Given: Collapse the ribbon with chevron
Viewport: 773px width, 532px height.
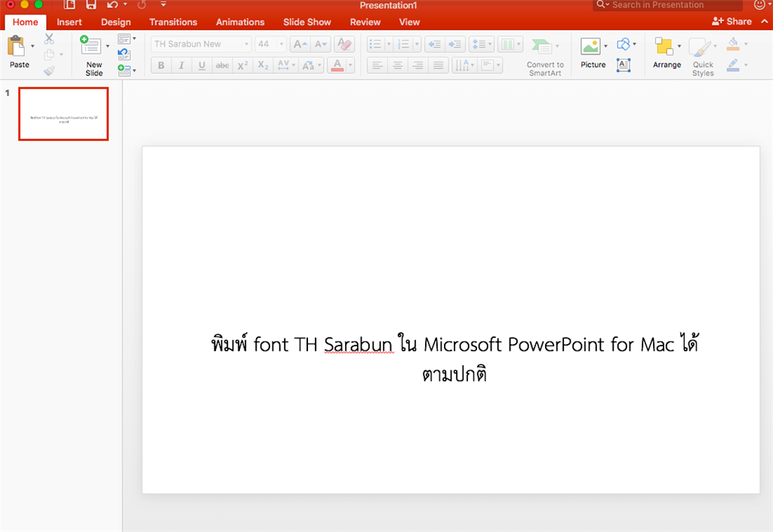Looking at the screenshot, I should pyautogui.click(x=764, y=22).
